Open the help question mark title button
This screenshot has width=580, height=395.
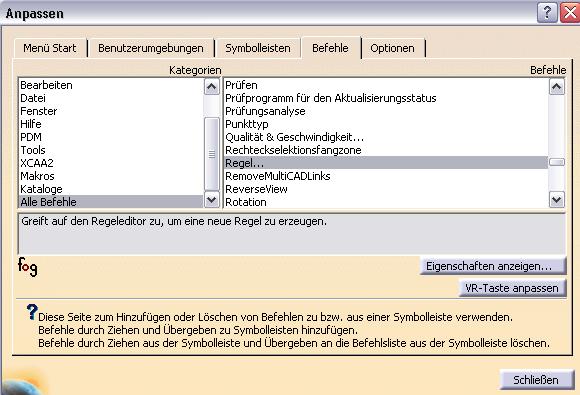tap(547, 13)
